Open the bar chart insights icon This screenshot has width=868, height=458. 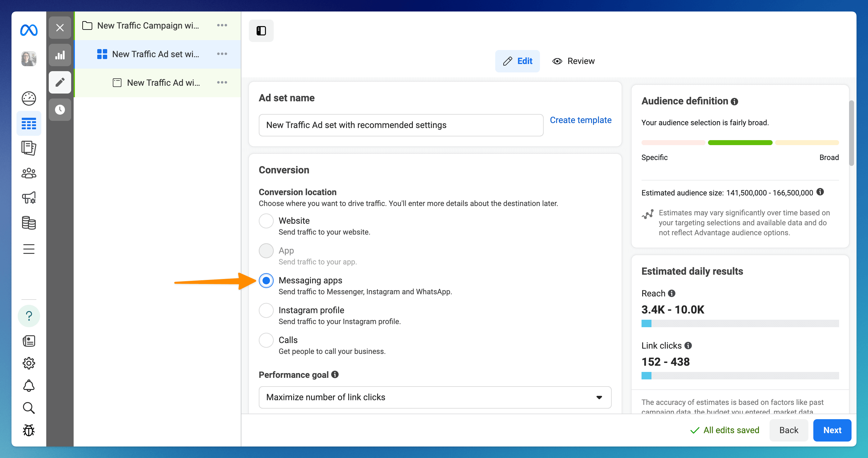click(x=60, y=55)
